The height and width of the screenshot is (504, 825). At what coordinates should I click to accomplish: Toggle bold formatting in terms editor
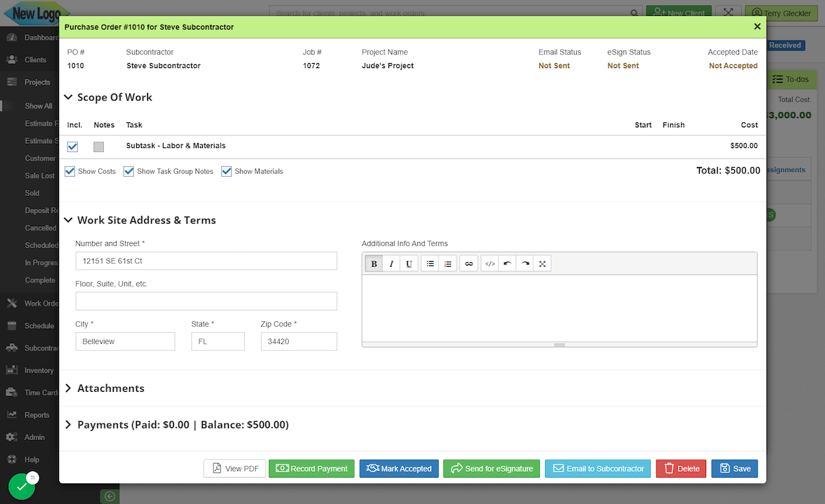click(x=374, y=263)
